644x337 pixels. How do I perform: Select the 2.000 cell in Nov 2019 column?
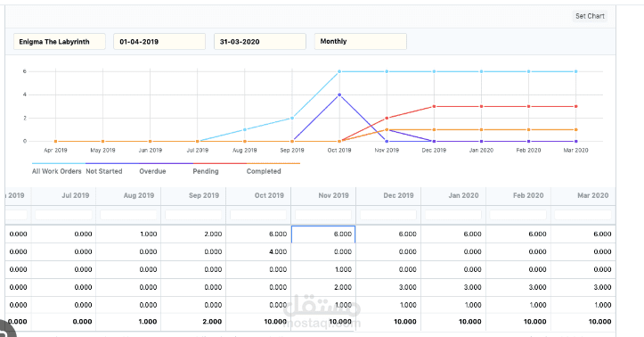[323, 287]
